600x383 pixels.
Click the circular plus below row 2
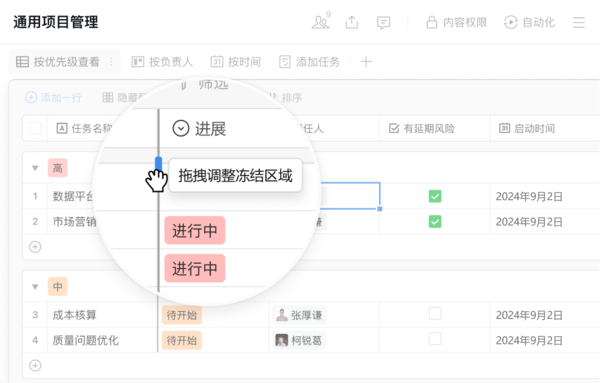[x=35, y=247]
